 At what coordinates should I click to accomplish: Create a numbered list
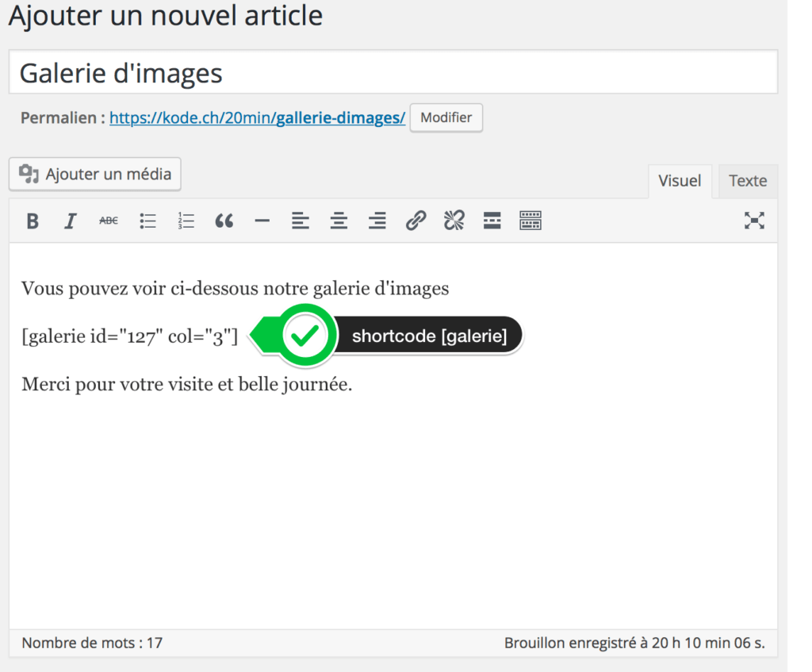[x=186, y=221]
